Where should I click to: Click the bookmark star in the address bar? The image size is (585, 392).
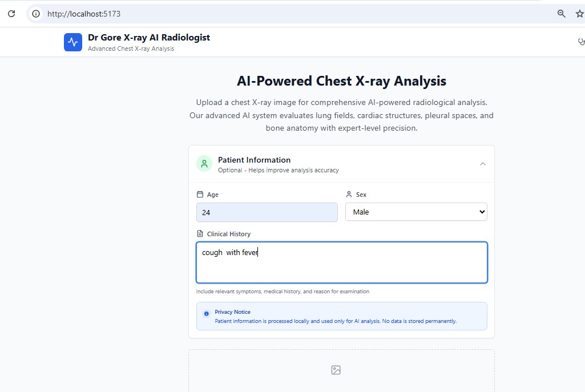click(x=579, y=13)
